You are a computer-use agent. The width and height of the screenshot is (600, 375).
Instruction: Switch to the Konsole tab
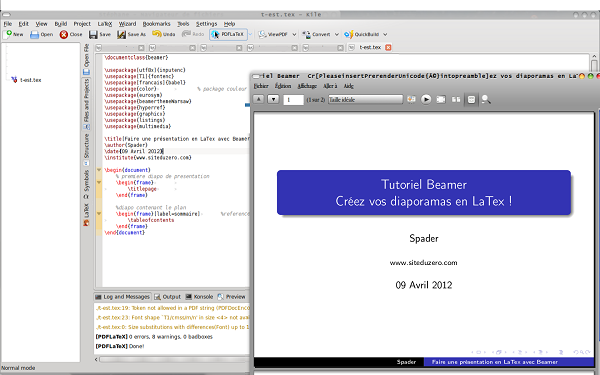pyautogui.click(x=199, y=297)
